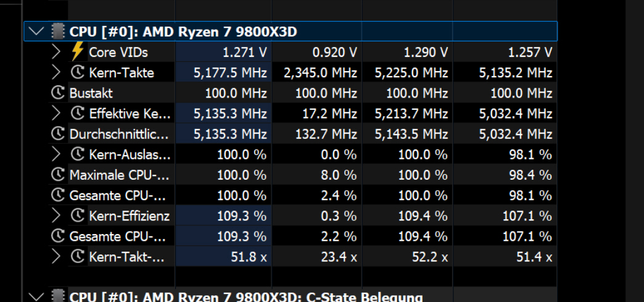Expand the Effektive Ke... row
Viewport: 644px width, 302px height.
tap(56, 113)
